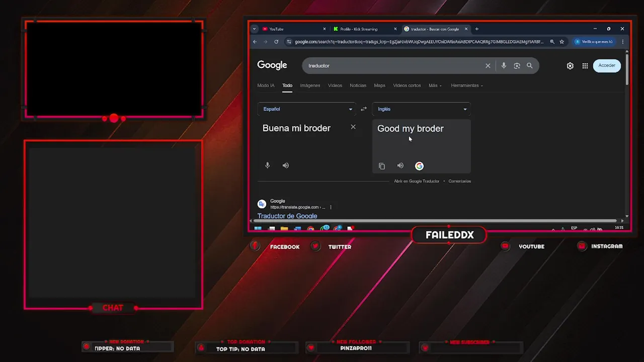Bookmark this page with the star
The image size is (644, 362).
(561, 42)
